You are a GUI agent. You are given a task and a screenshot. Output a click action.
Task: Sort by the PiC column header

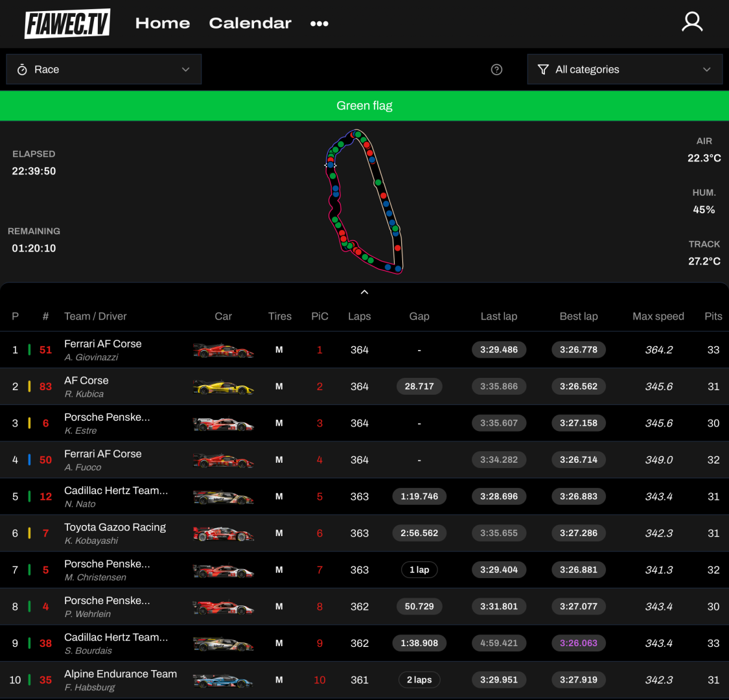point(320,316)
